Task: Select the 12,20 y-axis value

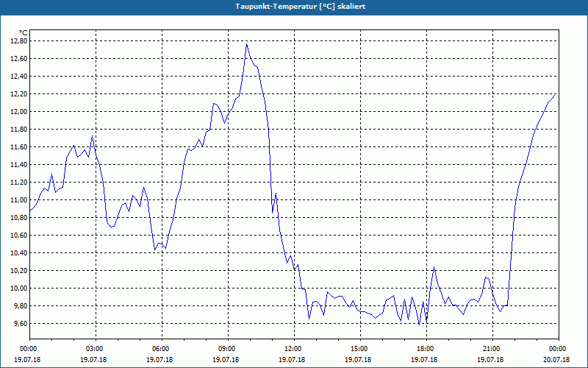Action: (x=19, y=94)
